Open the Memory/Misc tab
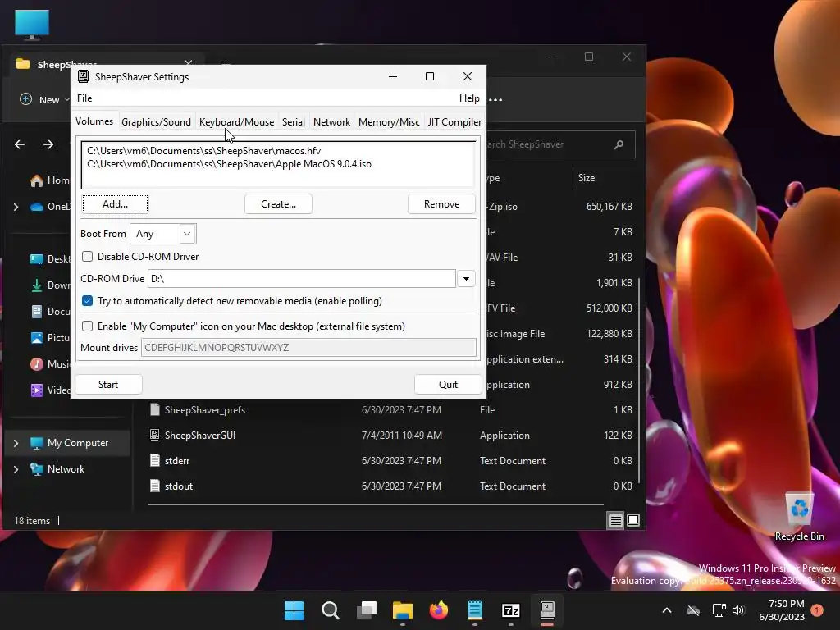Image resolution: width=840 pixels, height=630 pixels. [x=389, y=121]
